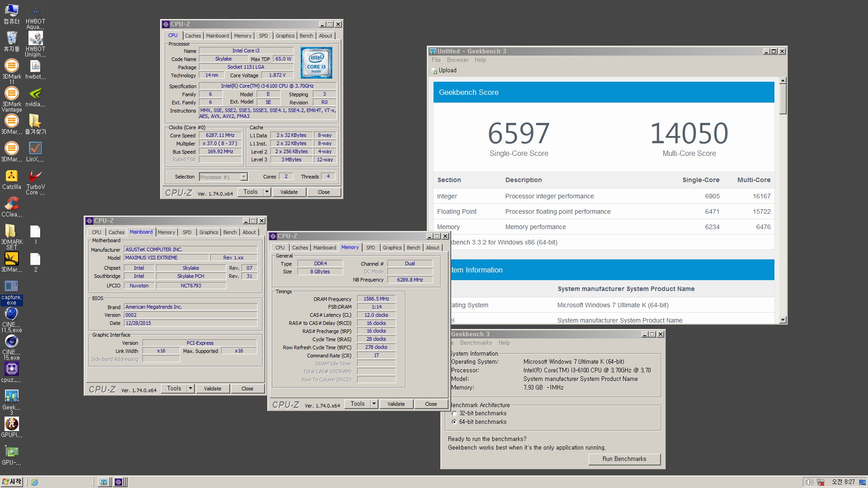Image resolution: width=868 pixels, height=488 pixels.
Task: Click the Core Speed 6287.11 MHz field
Action: click(220, 135)
